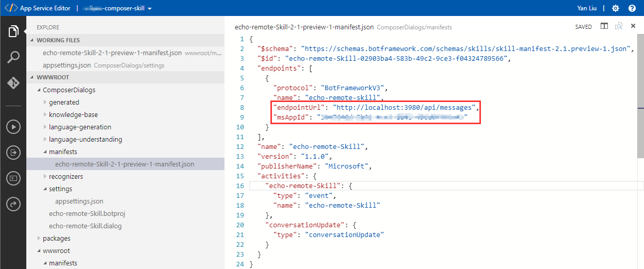The image size is (644, 269).
Task: Click the preview icon next to split editor
Action: [x=619, y=26]
